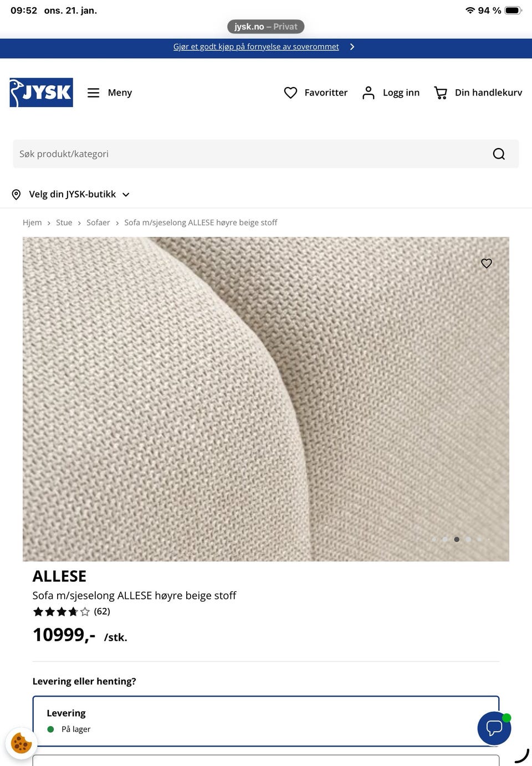The height and width of the screenshot is (766, 532).
Task: Open the Favoritter heart icon
Action: [290, 93]
